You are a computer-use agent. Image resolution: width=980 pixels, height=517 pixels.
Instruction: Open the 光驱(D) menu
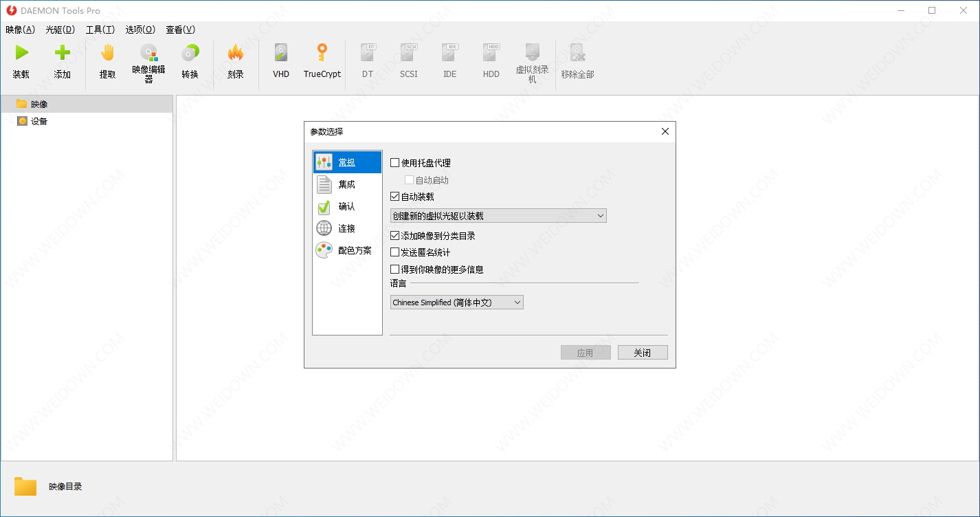coord(60,30)
